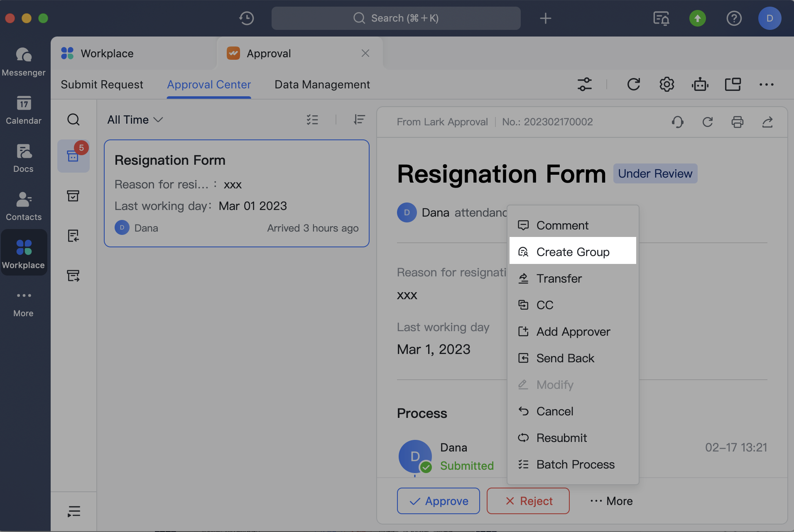Open the settings gear in Approval toolbar
The height and width of the screenshot is (532, 794).
667,85
